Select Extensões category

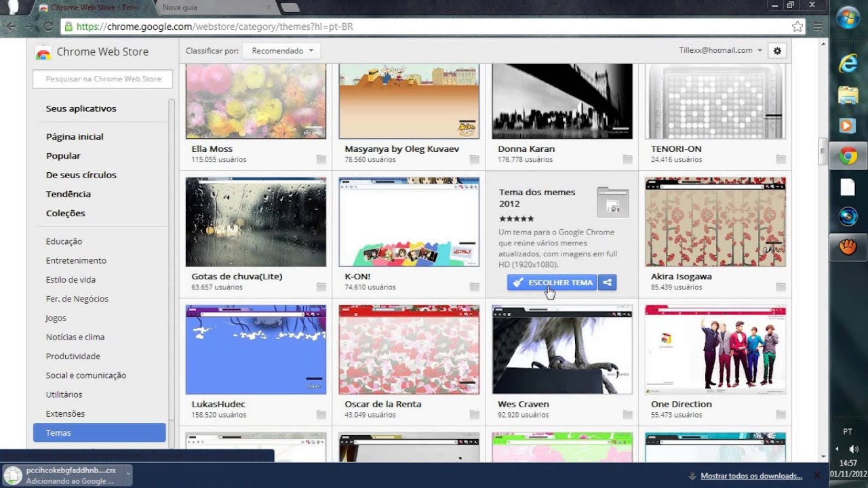65,413
